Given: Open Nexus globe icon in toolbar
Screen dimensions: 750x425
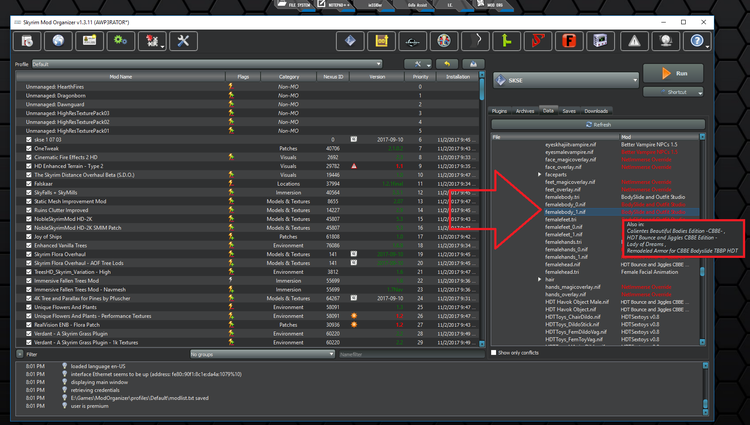Looking at the screenshot, I should (58, 41).
